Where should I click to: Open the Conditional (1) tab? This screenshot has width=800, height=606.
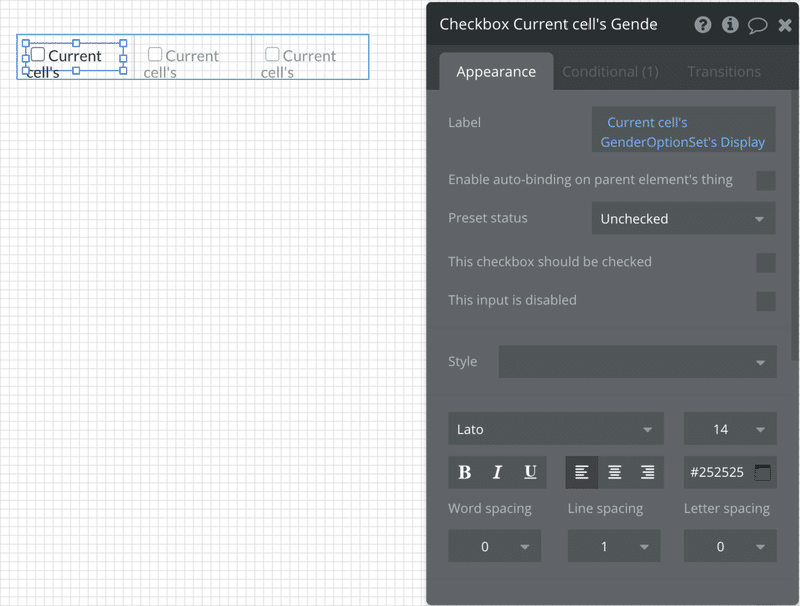click(610, 71)
